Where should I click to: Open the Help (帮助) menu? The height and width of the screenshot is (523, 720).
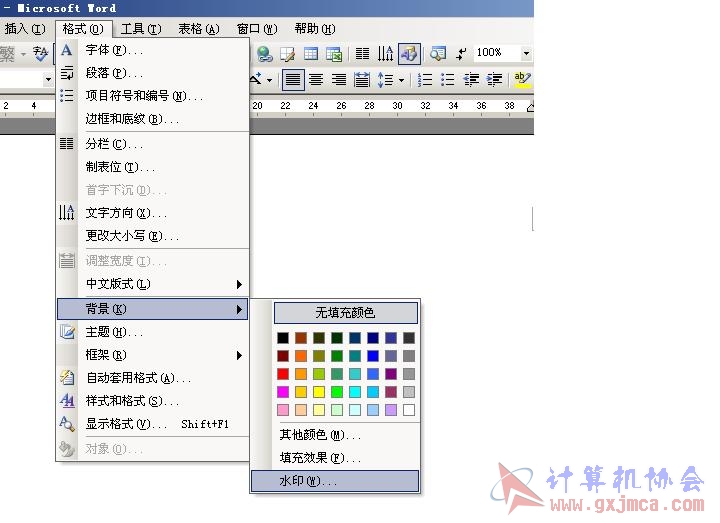coord(315,29)
